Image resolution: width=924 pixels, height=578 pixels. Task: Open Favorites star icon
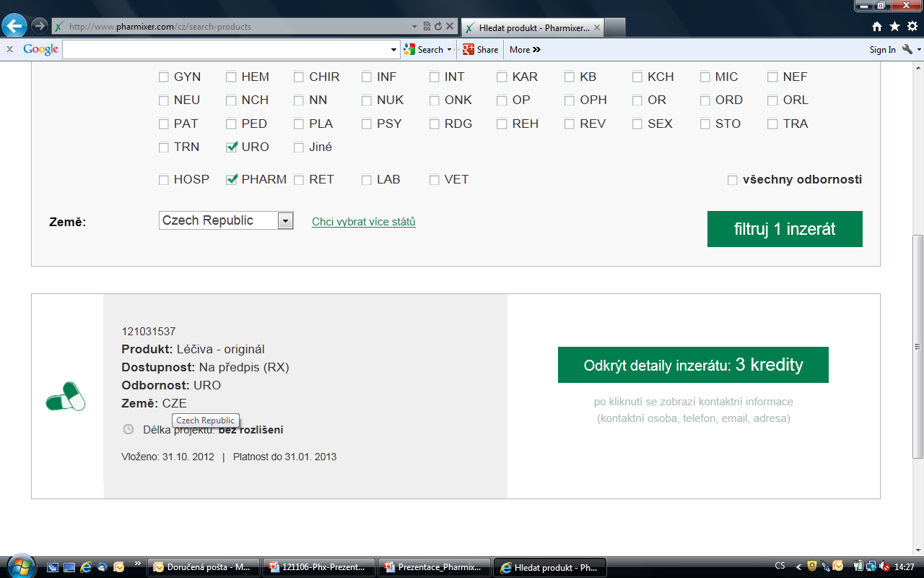[894, 27]
